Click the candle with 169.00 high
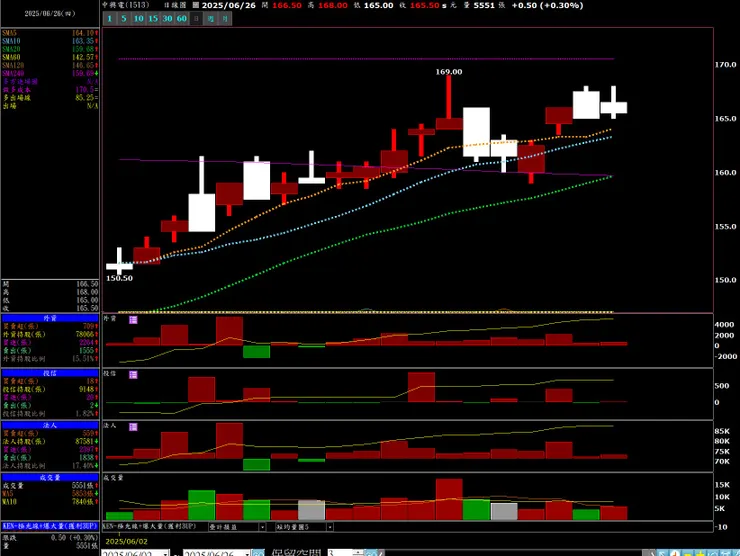 [x=449, y=101]
